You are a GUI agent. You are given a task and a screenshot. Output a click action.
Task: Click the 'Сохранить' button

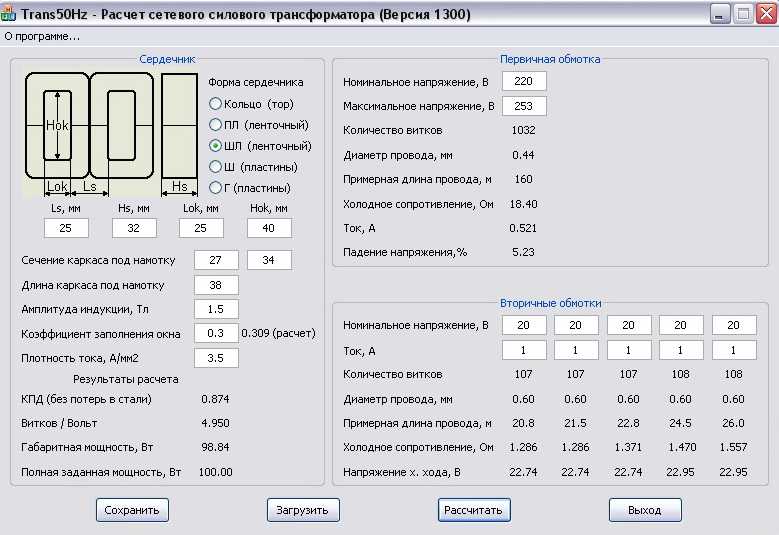[x=132, y=510]
